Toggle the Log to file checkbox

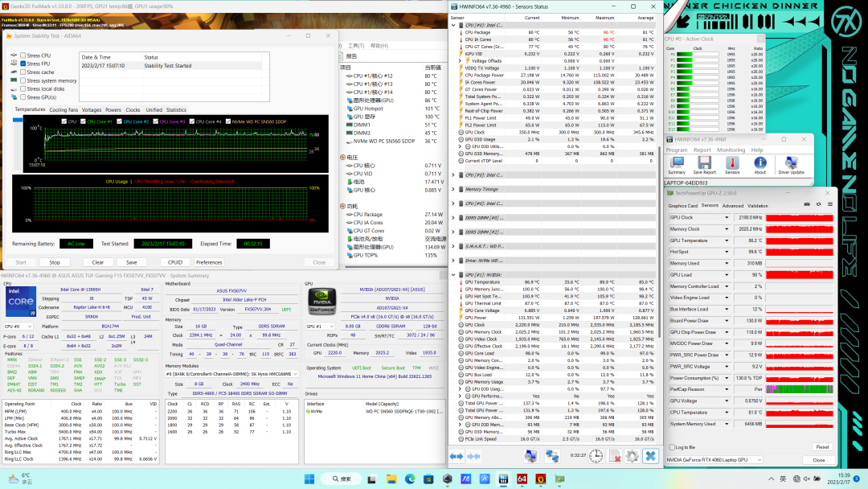(x=672, y=447)
